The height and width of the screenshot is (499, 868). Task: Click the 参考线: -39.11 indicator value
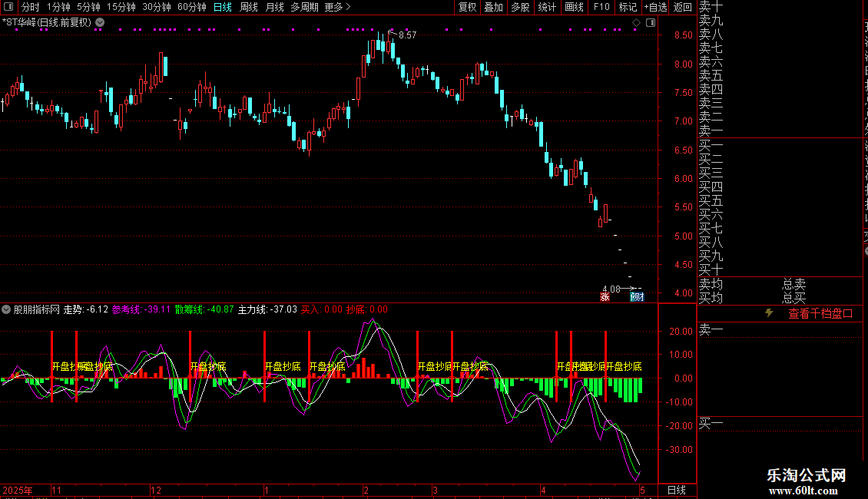click(141, 309)
